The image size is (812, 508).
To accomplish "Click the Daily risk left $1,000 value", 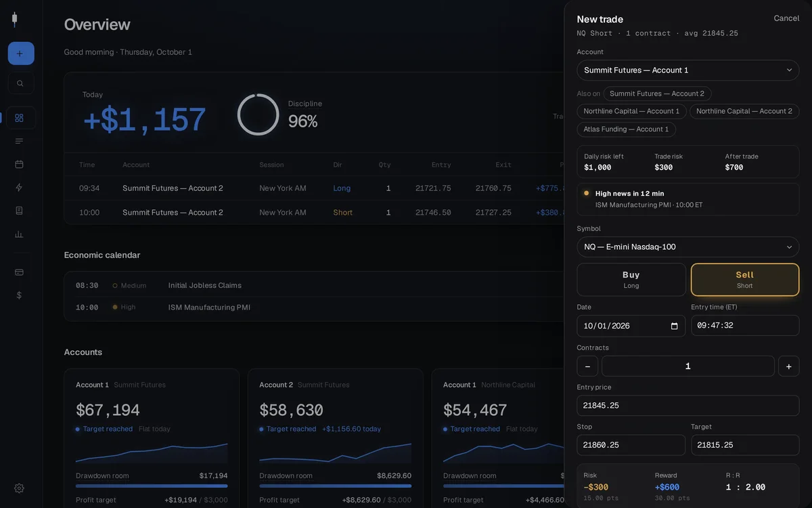I will coord(597,167).
